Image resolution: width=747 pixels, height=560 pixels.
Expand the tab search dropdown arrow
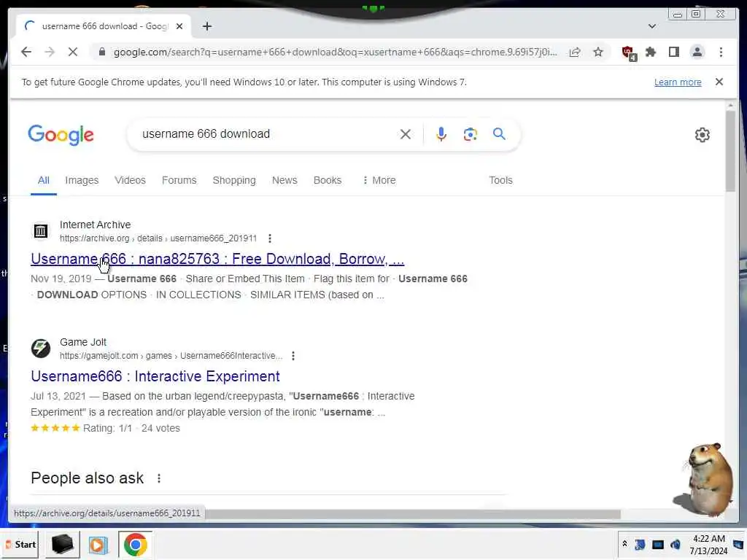point(651,26)
